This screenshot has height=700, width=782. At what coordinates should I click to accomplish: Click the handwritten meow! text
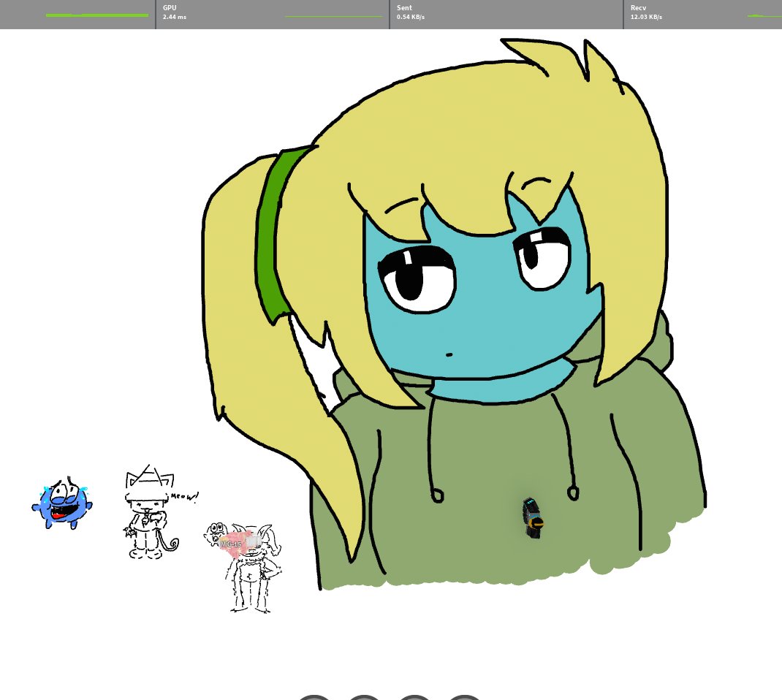point(184,497)
